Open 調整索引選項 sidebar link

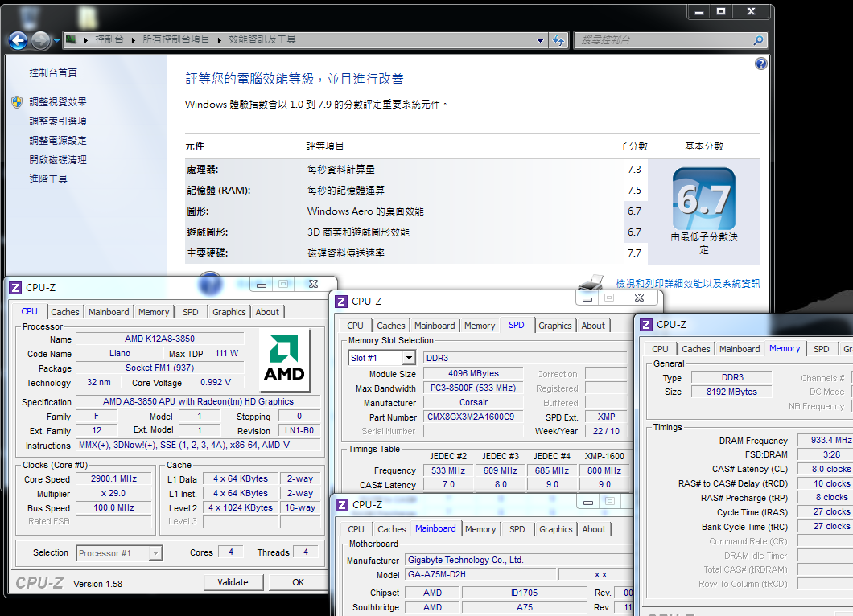(58, 121)
